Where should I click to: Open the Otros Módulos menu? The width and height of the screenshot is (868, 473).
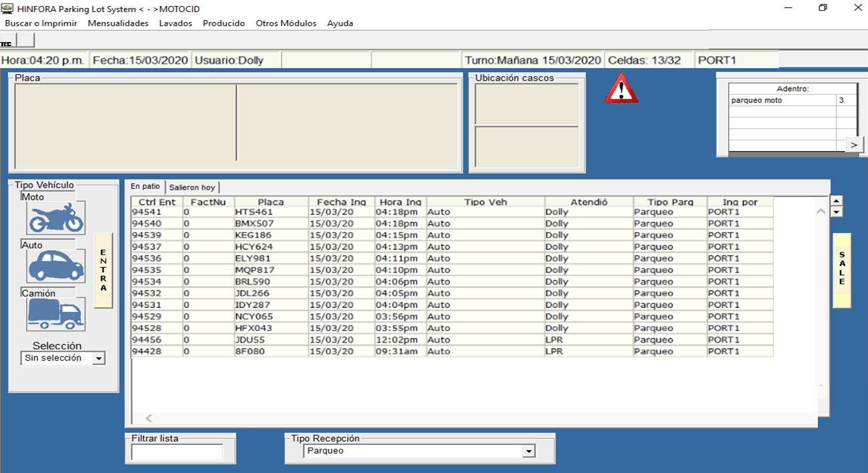[286, 23]
